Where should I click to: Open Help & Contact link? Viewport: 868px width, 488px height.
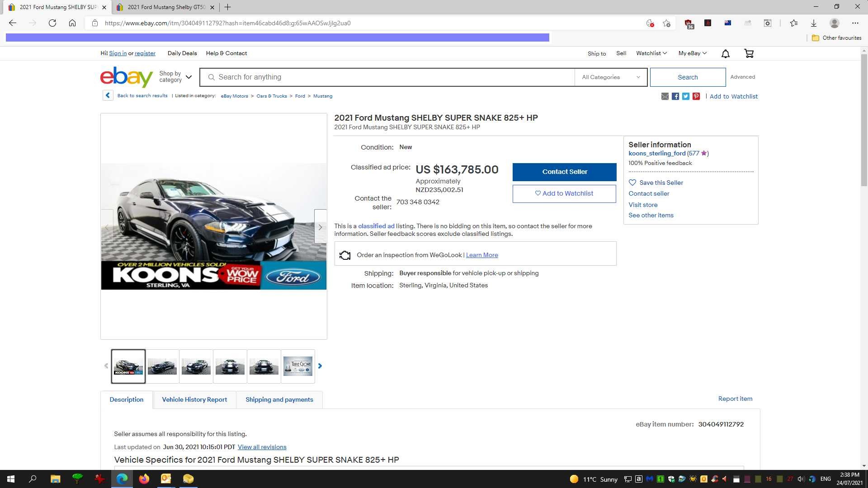click(x=226, y=53)
